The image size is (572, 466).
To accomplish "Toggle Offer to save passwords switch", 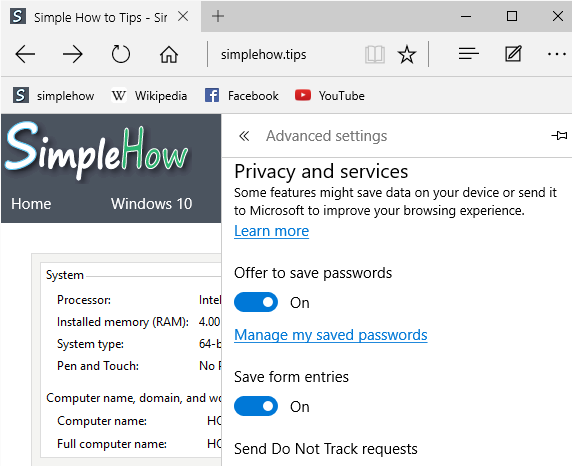I will [256, 302].
